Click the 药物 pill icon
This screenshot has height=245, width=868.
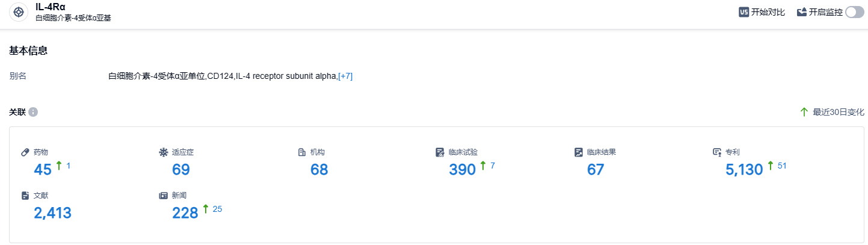[25, 152]
